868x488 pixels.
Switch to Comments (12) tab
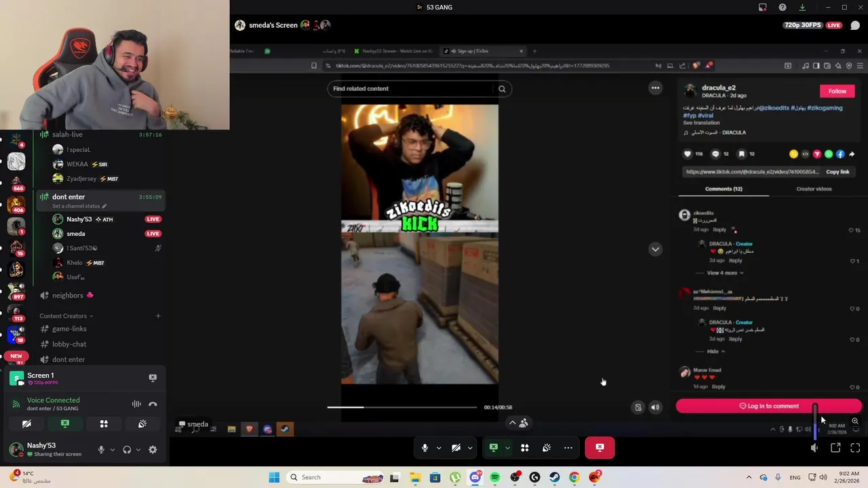tap(724, 189)
